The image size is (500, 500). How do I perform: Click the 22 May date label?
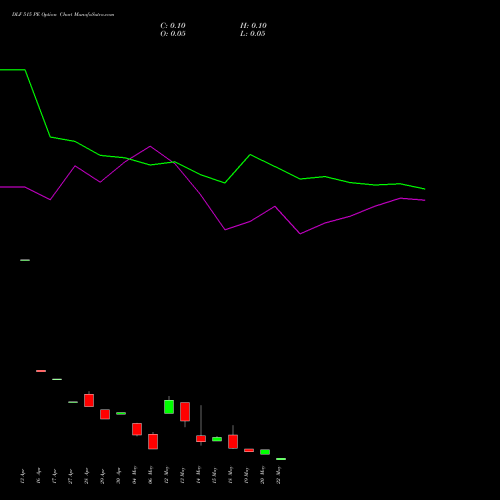pos(279,475)
